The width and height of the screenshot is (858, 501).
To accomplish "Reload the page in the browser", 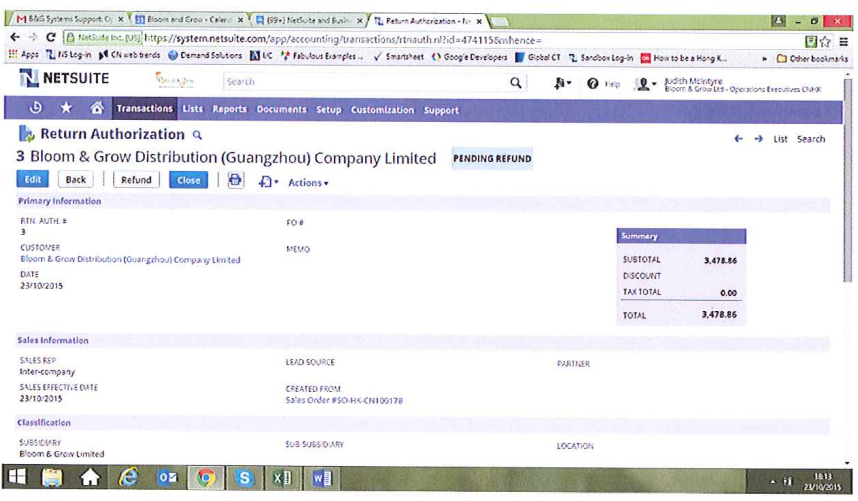I will click(x=51, y=37).
